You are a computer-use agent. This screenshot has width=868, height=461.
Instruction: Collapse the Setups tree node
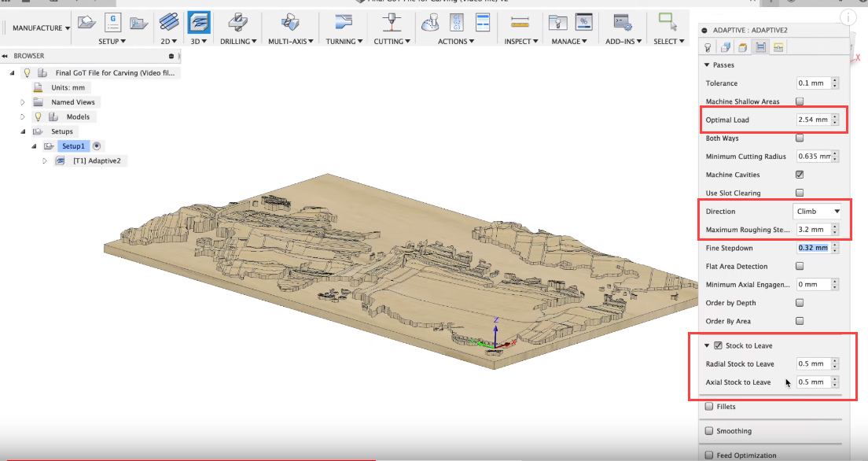23,131
